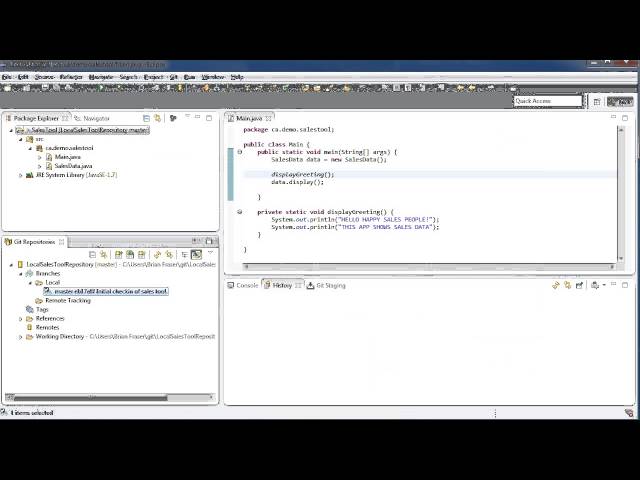
Task: Toggle display latest branch commit button
Action: tap(196, 255)
